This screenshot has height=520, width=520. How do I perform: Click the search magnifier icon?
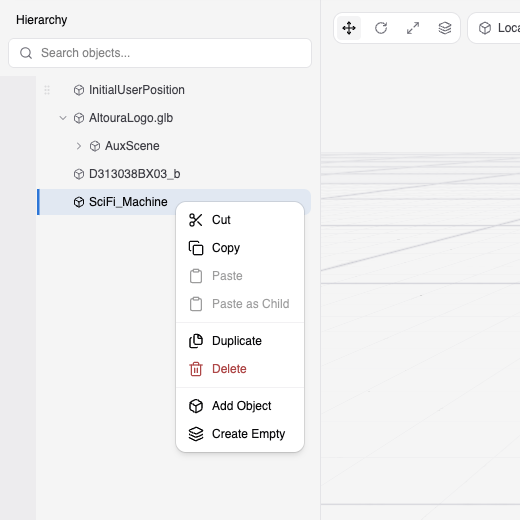(26, 53)
